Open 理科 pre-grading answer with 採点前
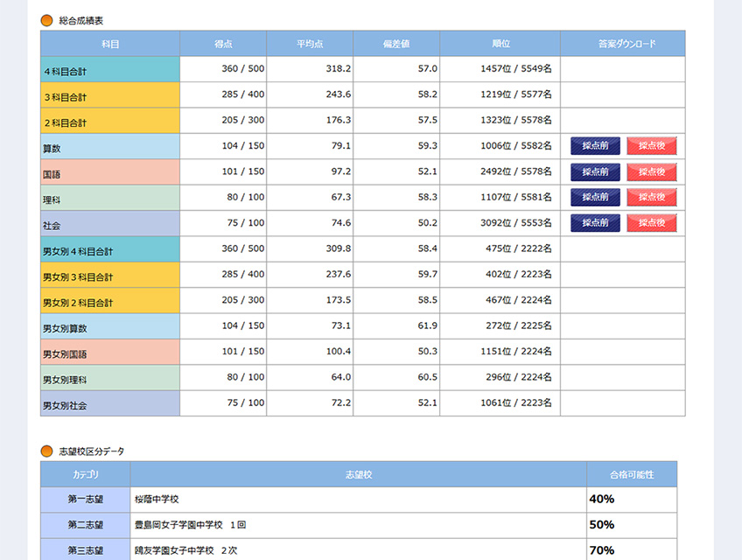 (595, 198)
